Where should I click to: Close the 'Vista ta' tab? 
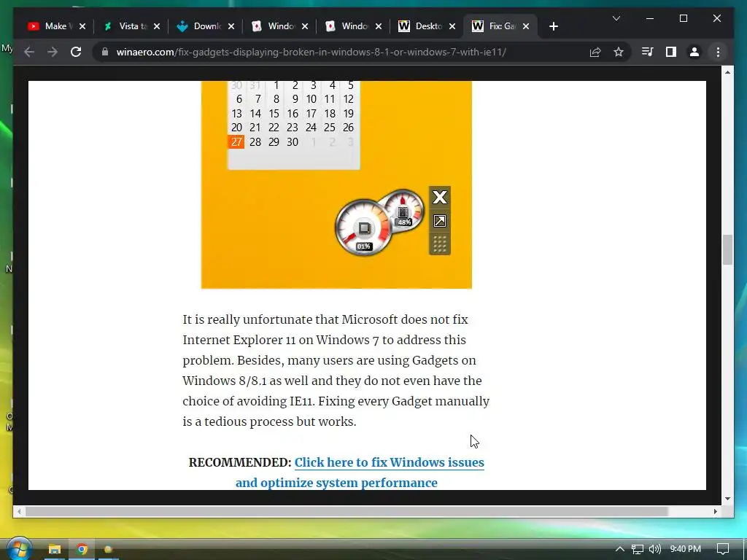click(x=157, y=26)
